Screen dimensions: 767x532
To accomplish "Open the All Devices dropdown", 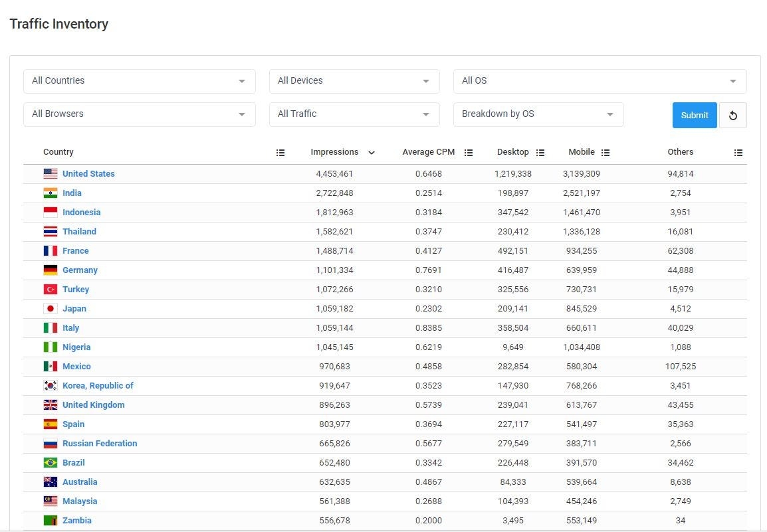I will click(x=354, y=81).
